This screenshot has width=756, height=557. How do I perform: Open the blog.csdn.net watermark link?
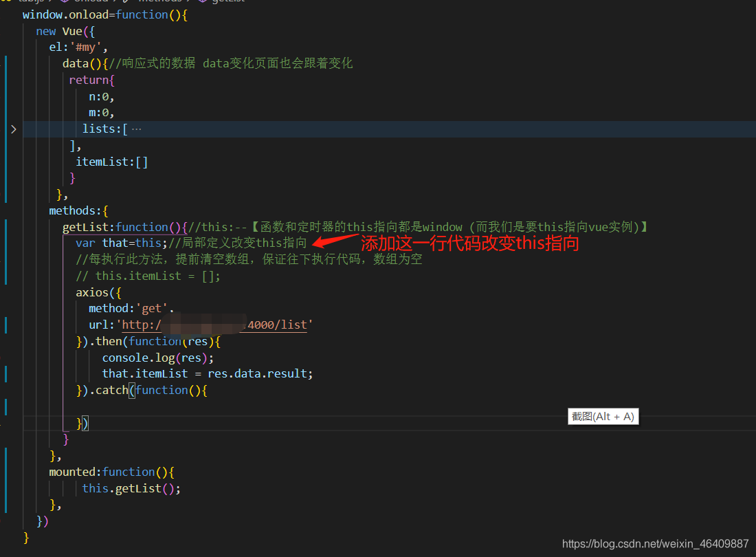655,543
